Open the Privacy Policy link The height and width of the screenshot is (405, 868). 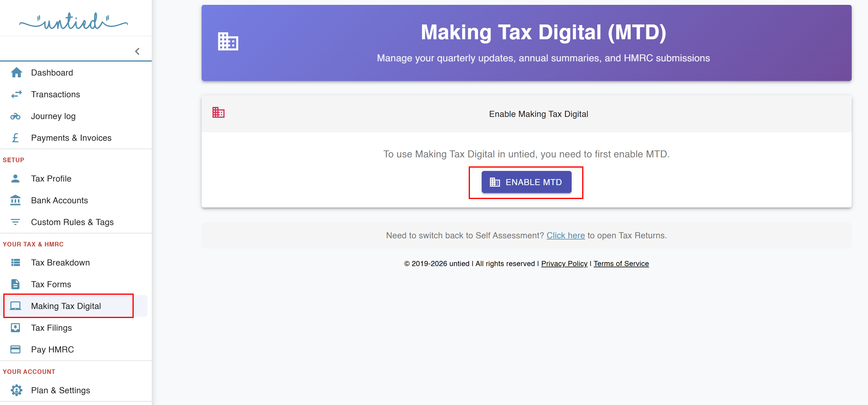564,263
